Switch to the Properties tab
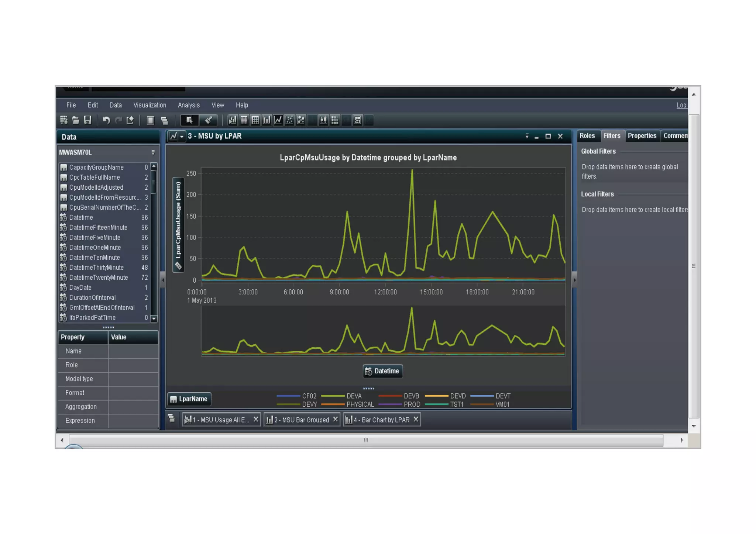Image resolution: width=756 pixels, height=534 pixels. coord(642,136)
